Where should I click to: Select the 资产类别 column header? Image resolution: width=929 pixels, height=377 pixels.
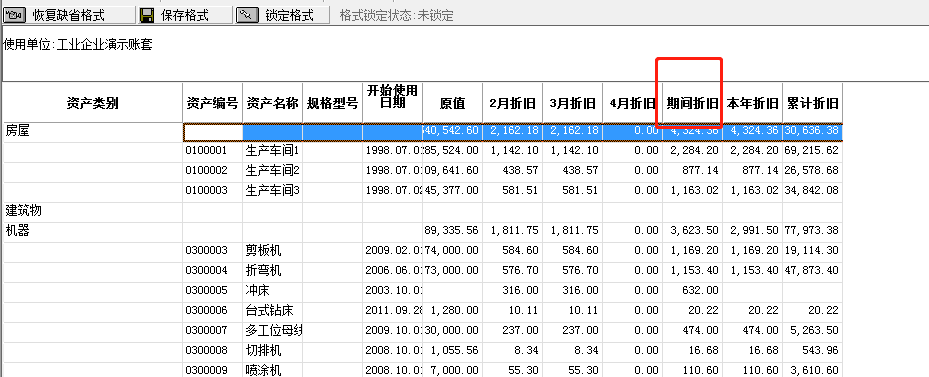(92, 103)
